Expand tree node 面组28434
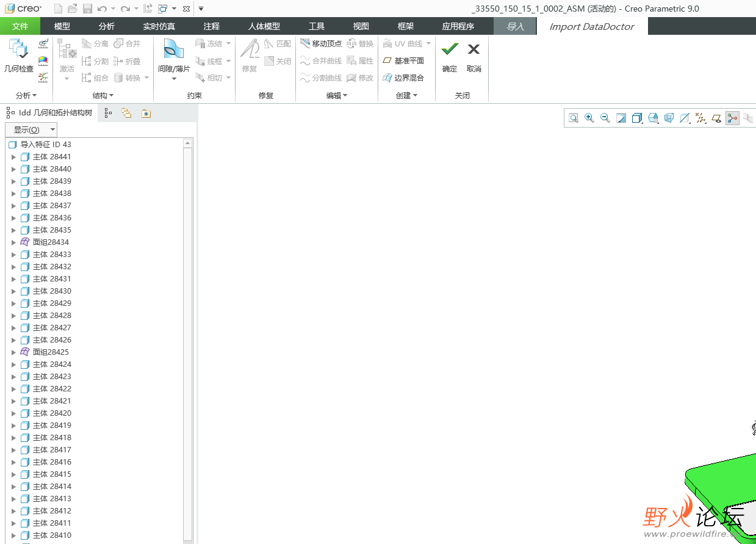 [x=14, y=242]
